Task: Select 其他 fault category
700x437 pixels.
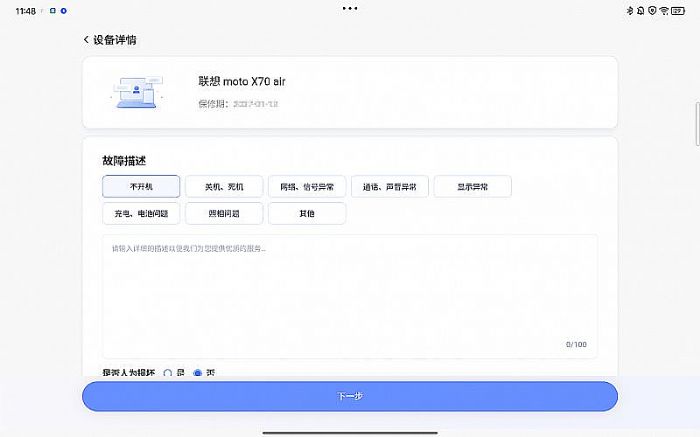Action: (307, 213)
